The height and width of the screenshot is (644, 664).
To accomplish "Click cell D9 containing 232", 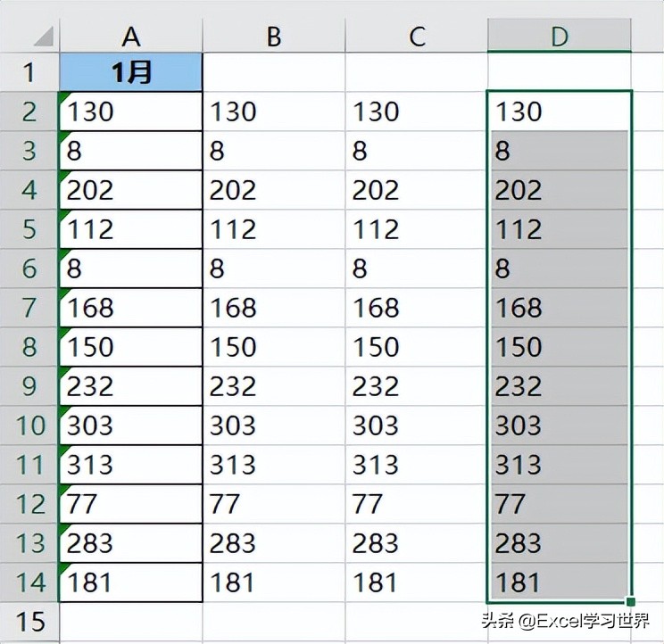I will (560, 386).
